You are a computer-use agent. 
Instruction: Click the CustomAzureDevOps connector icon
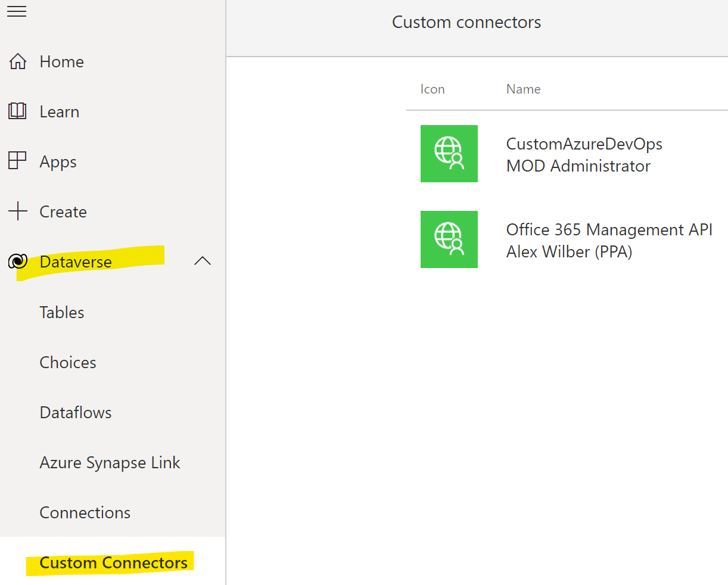[449, 153]
